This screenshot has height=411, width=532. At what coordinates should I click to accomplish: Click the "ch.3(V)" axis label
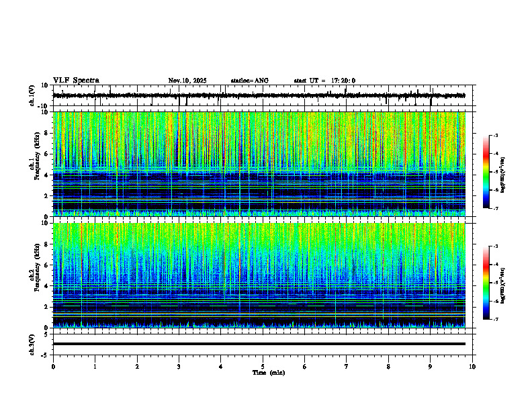pyautogui.click(x=32, y=345)
